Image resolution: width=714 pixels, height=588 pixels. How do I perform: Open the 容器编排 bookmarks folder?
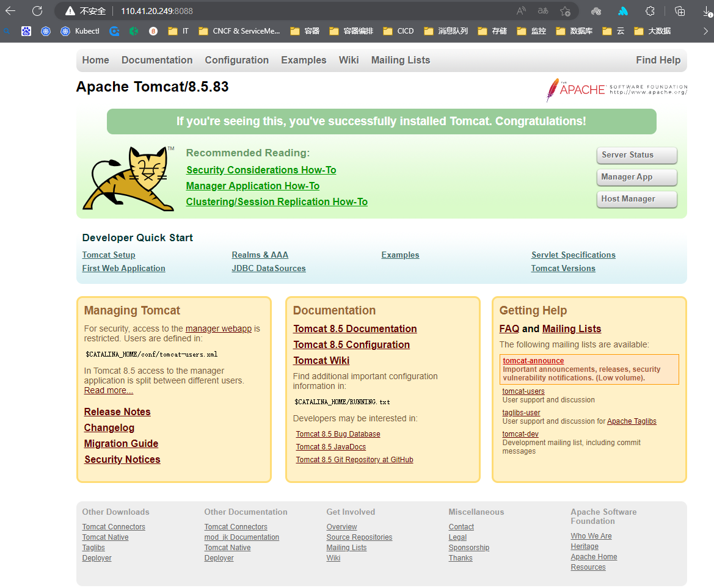coord(351,31)
